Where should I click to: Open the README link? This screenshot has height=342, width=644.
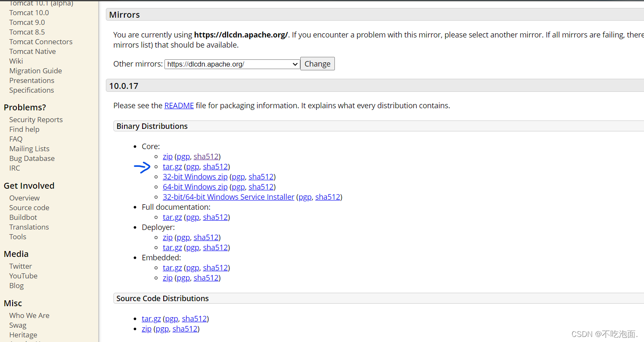pos(179,105)
